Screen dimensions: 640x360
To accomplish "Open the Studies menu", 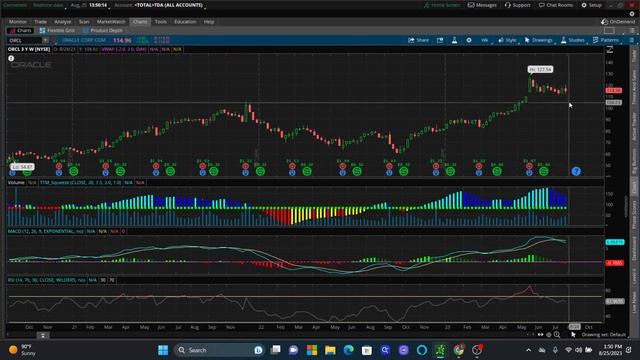I will pos(573,40).
